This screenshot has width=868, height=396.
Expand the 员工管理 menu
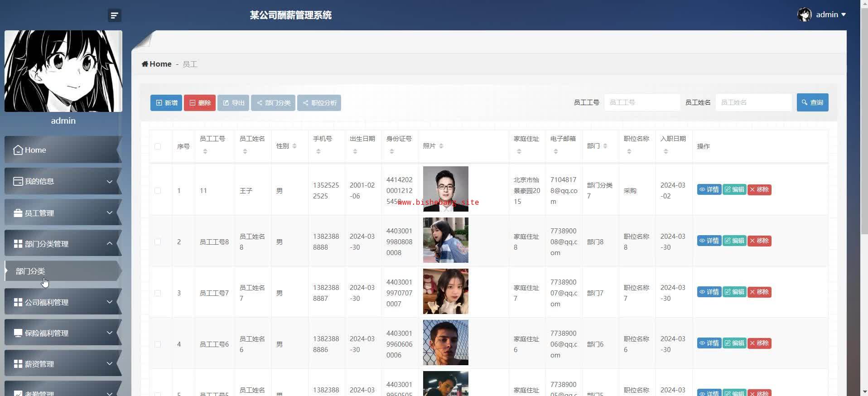(63, 212)
